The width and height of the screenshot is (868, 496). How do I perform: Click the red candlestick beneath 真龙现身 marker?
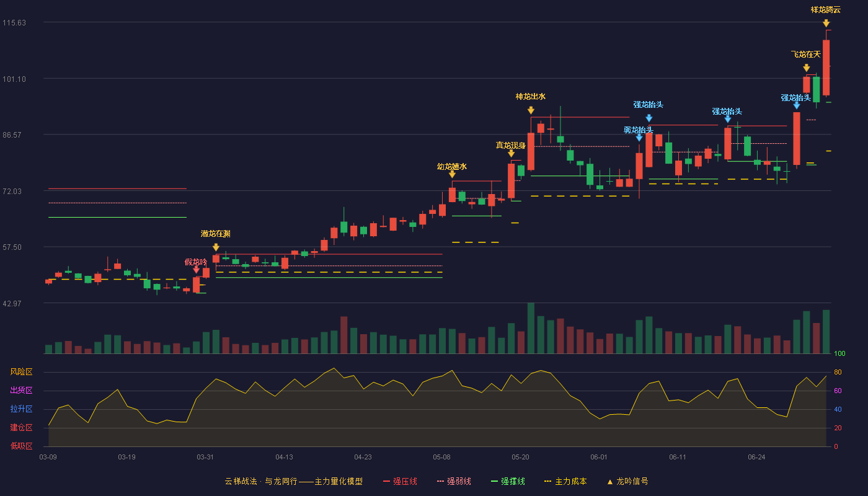[x=511, y=181]
